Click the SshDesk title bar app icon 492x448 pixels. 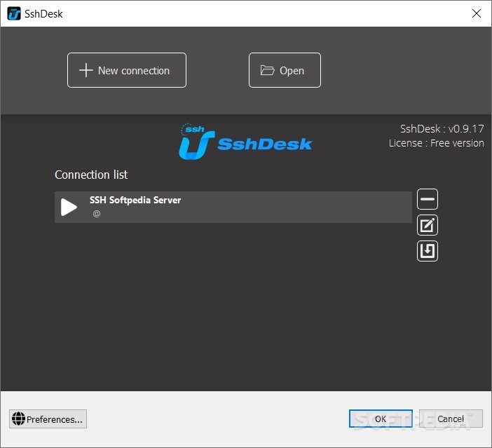[14, 14]
